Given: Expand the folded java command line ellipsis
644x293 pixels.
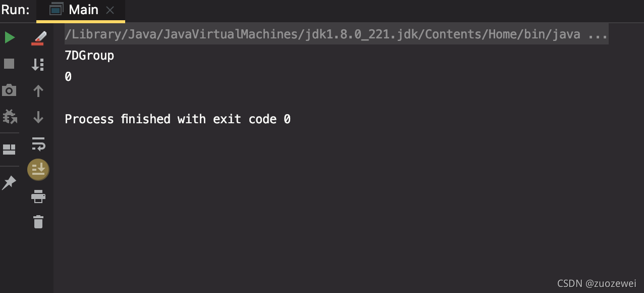Looking at the screenshot, I should tap(598, 35).
